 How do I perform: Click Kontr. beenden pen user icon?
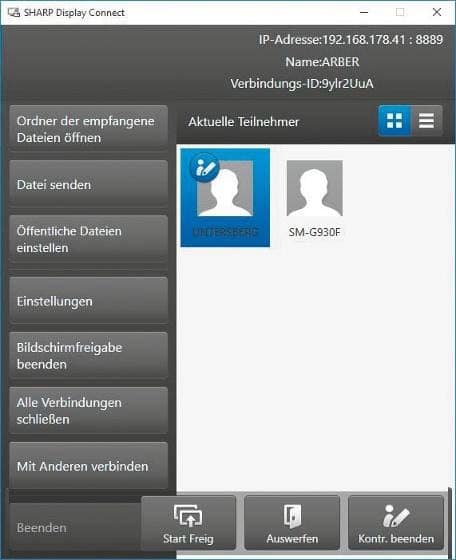pos(396,516)
